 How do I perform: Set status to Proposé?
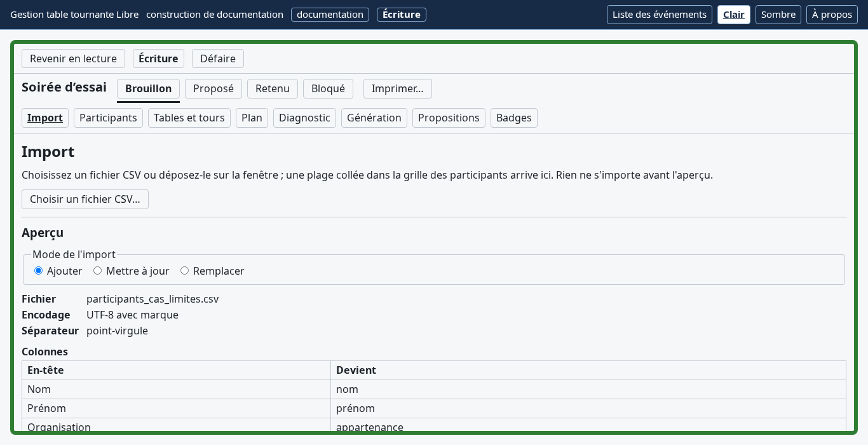point(214,88)
